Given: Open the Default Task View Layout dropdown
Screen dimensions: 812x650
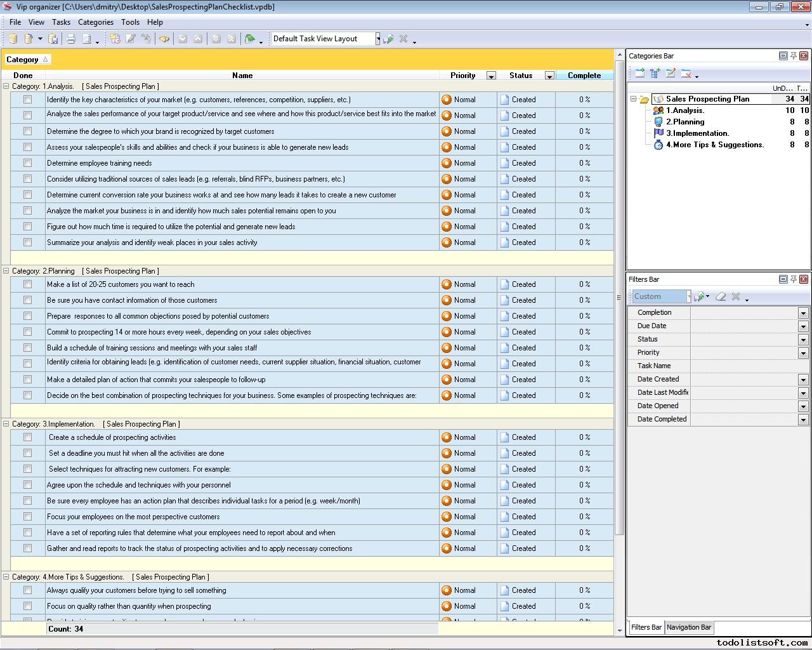Looking at the screenshot, I should (x=377, y=39).
